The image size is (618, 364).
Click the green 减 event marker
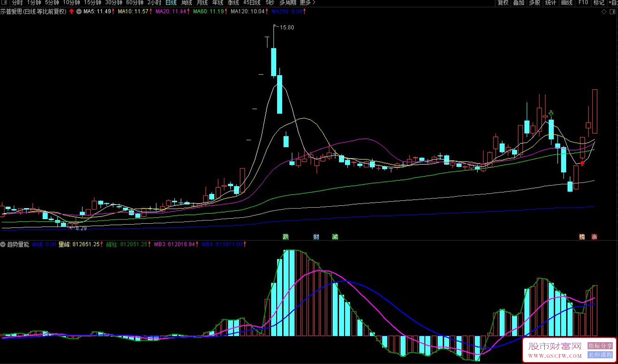click(335, 237)
